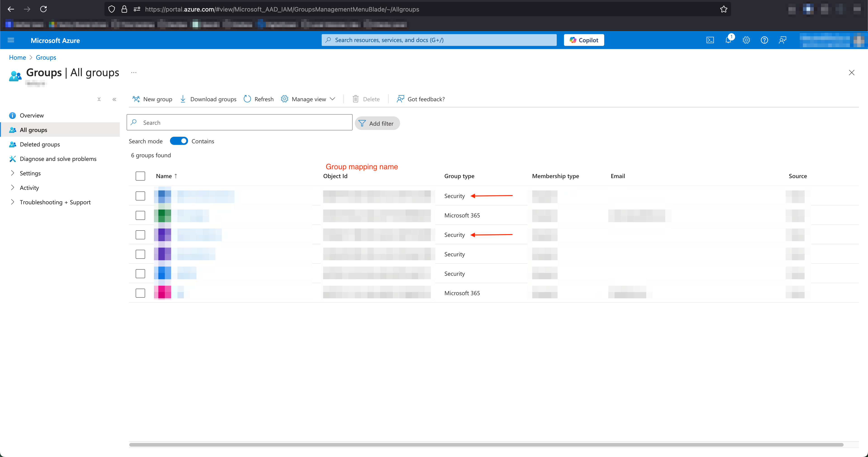Screen dimensions: 868x457
Task: Check the first Microsoft 365 row checkbox
Action: pos(140,215)
